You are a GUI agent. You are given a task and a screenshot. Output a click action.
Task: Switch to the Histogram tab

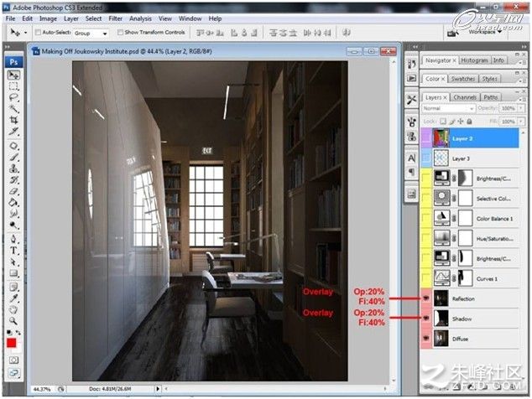[x=474, y=60]
